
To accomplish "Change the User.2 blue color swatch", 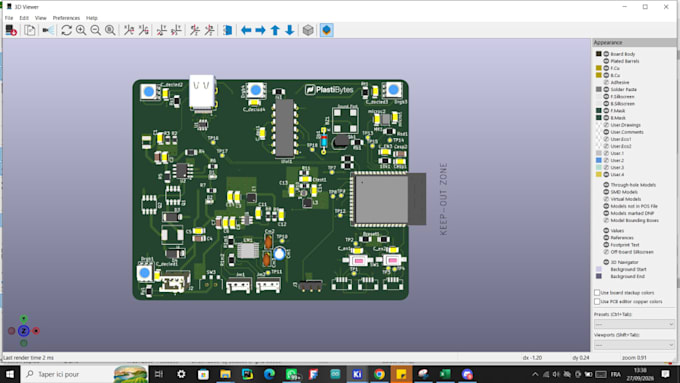I will (598, 160).
